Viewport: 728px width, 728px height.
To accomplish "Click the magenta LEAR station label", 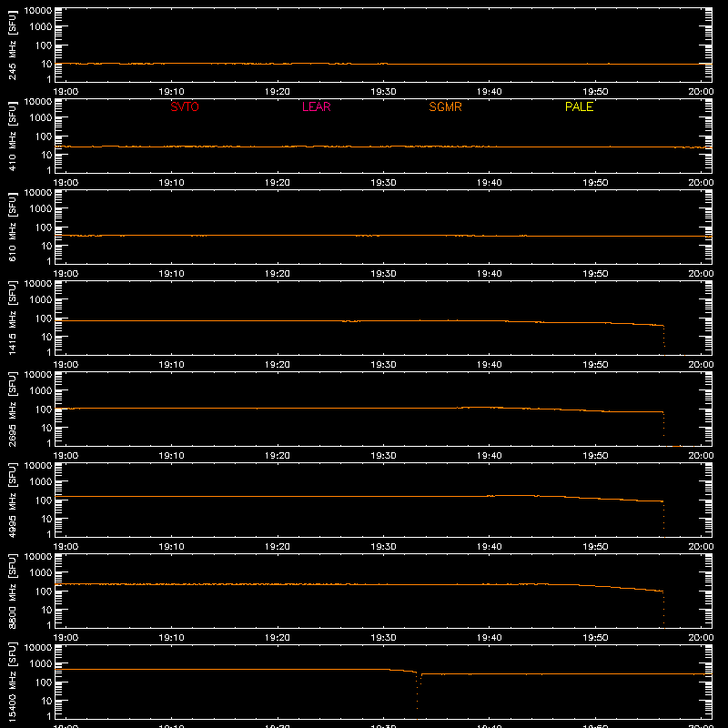I will click(x=316, y=106).
